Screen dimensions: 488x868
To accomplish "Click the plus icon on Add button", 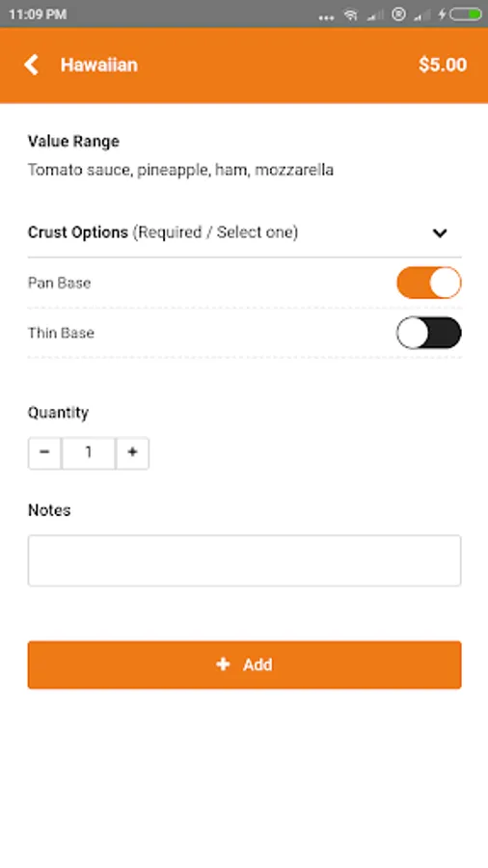I will click(x=223, y=665).
